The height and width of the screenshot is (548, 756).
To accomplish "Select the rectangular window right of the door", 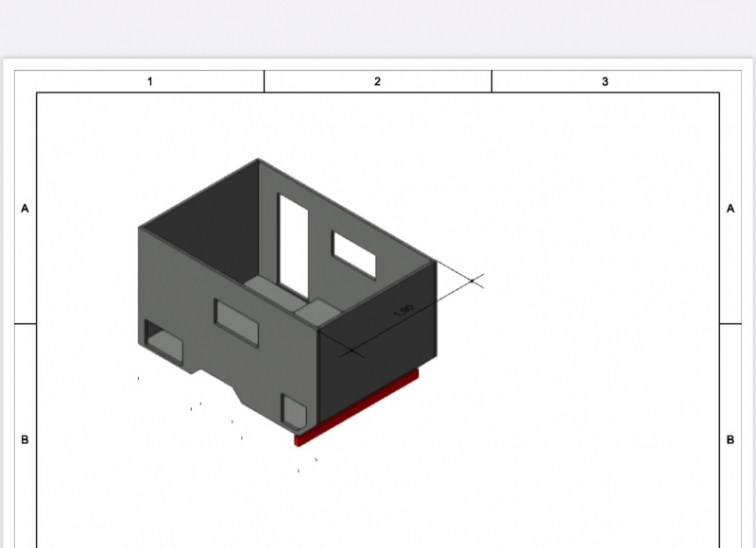I will pos(353,254).
